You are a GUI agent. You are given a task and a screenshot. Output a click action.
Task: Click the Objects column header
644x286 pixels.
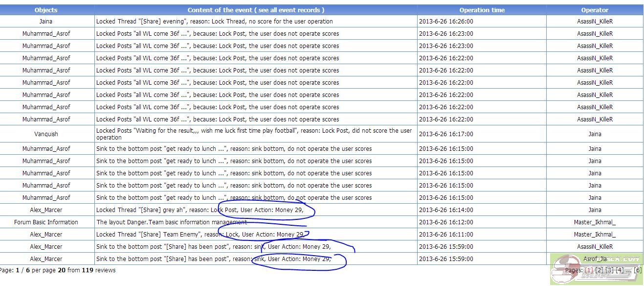click(x=46, y=10)
